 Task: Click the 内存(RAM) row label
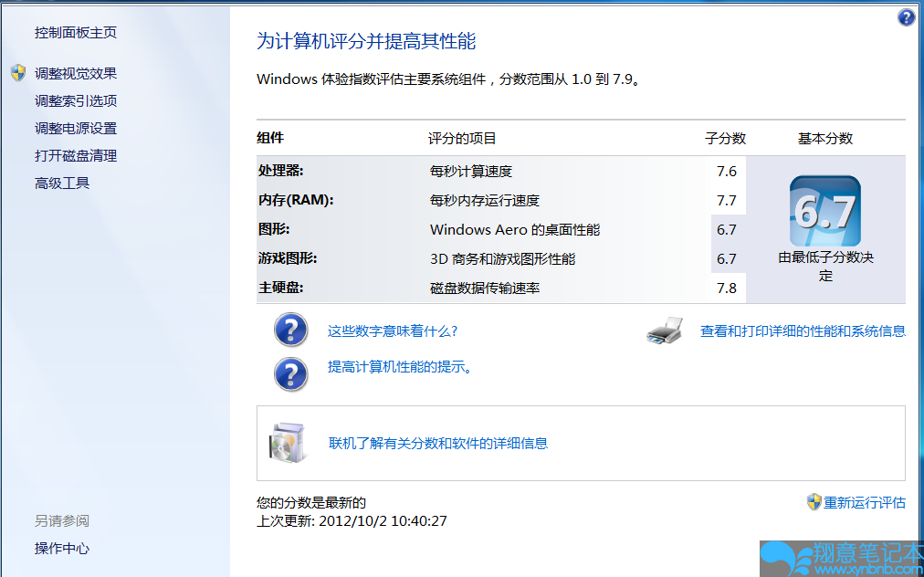coord(296,200)
